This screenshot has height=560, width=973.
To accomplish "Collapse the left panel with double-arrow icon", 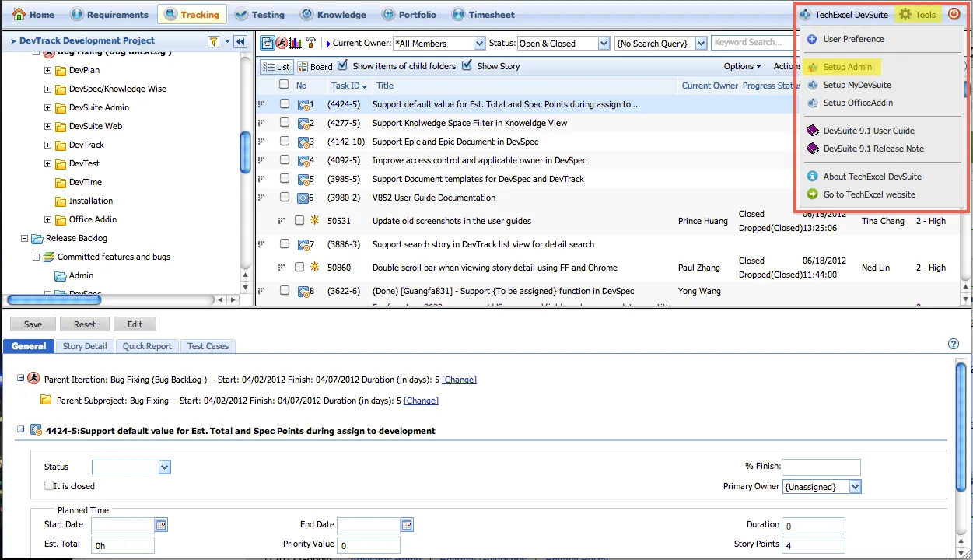I will pos(240,41).
